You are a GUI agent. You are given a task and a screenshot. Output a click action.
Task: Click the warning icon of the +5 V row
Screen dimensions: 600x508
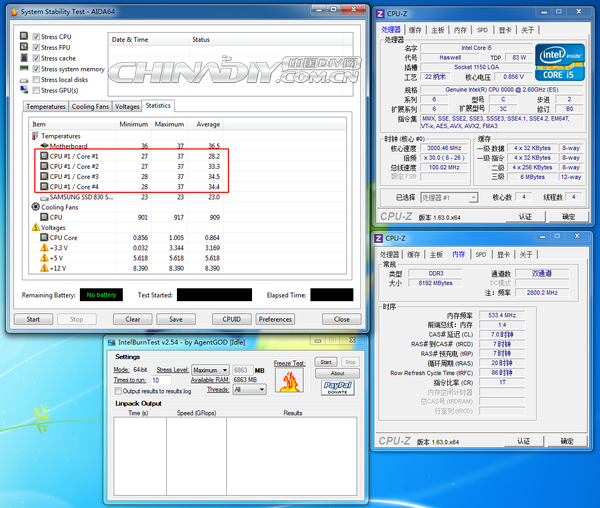click(x=44, y=258)
